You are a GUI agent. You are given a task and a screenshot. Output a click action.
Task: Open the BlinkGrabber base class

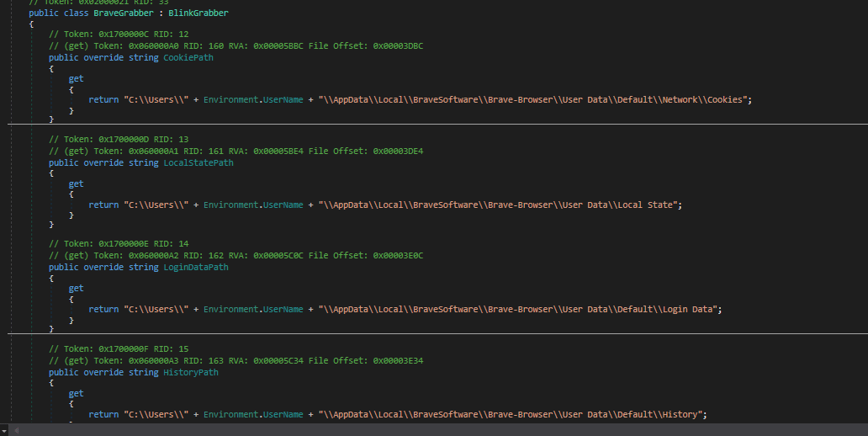click(x=198, y=13)
